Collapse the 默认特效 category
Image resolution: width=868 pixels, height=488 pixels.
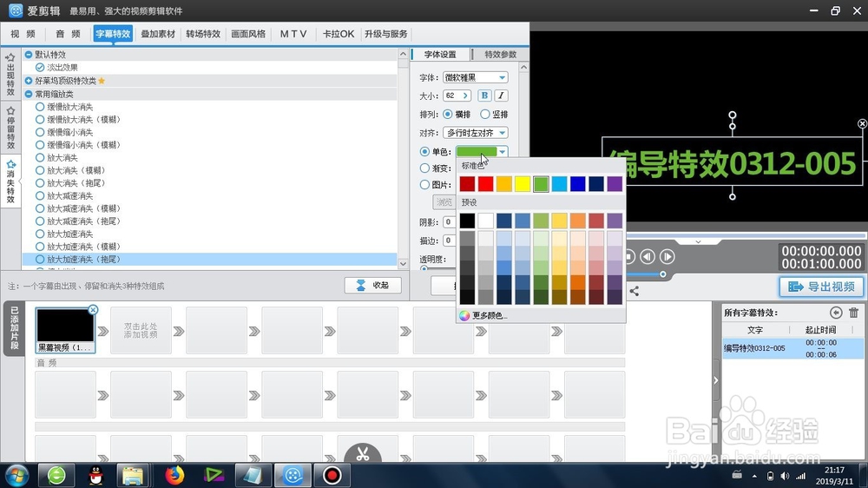(29, 55)
